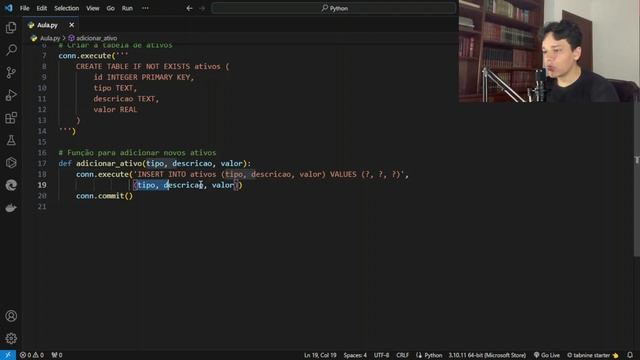Open ports forwarded indicator in status bar
This screenshot has width=640, height=360.
pyautogui.click(x=57, y=355)
